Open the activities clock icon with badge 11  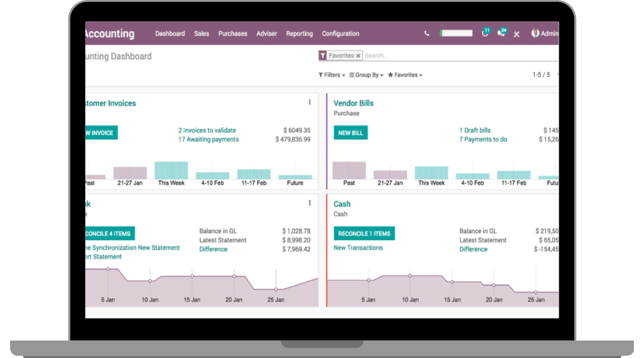pos(485,33)
